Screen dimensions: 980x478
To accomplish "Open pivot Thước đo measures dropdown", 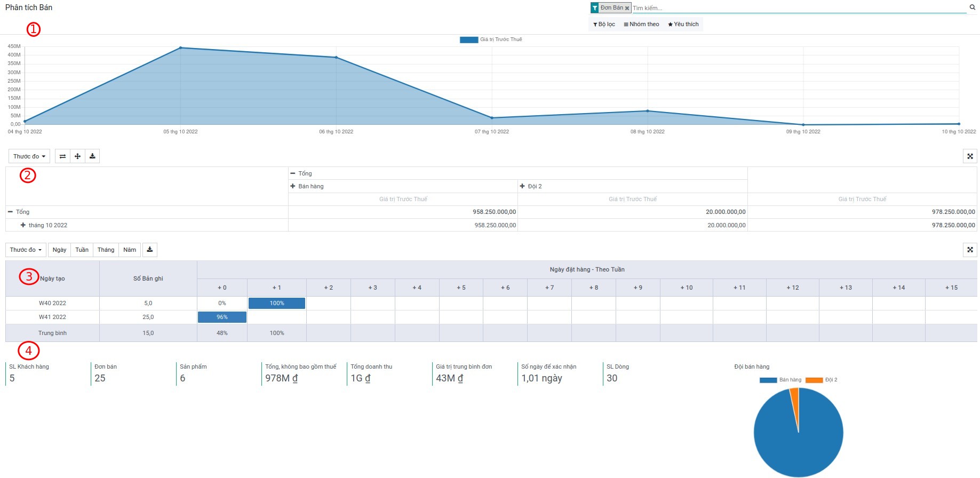I will (29, 156).
